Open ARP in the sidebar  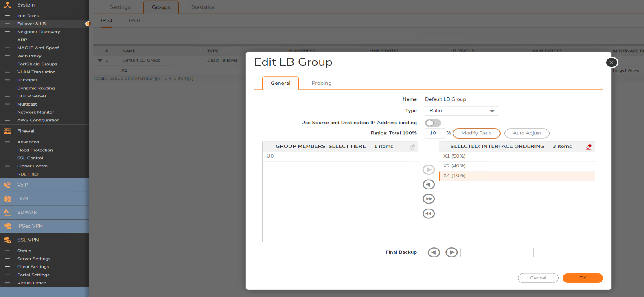point(22,40)
